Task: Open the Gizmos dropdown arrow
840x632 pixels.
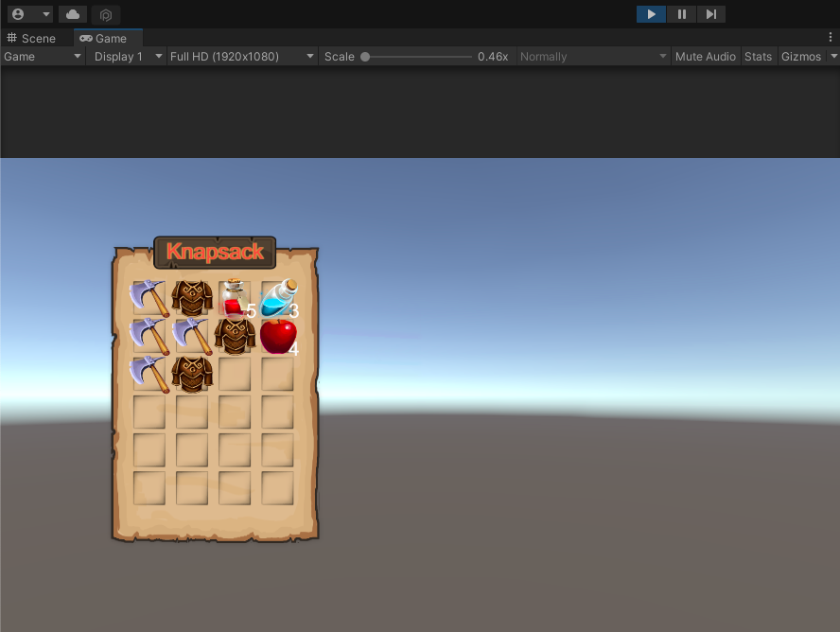Action: click(x=833, y=56)
